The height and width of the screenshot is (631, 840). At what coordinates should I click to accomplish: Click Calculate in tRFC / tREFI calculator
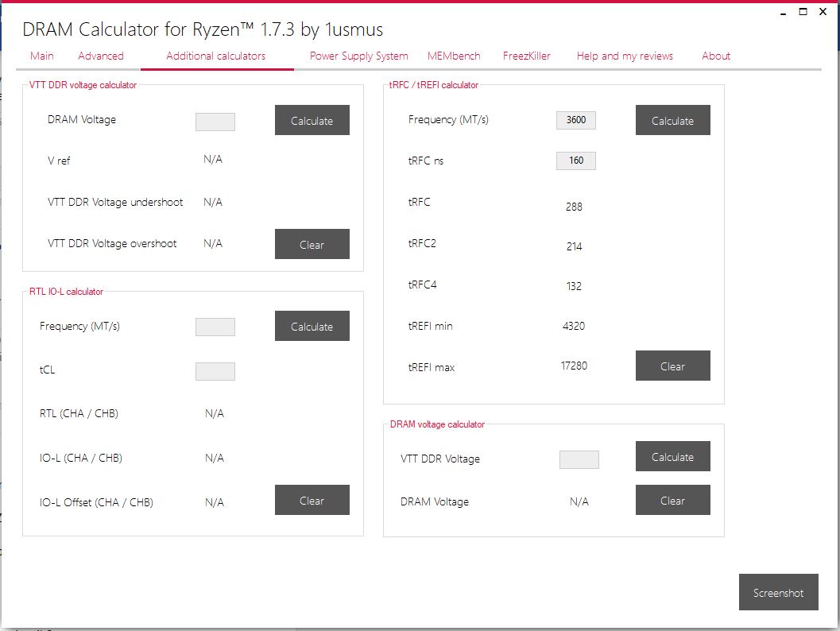tap(673, 120)
